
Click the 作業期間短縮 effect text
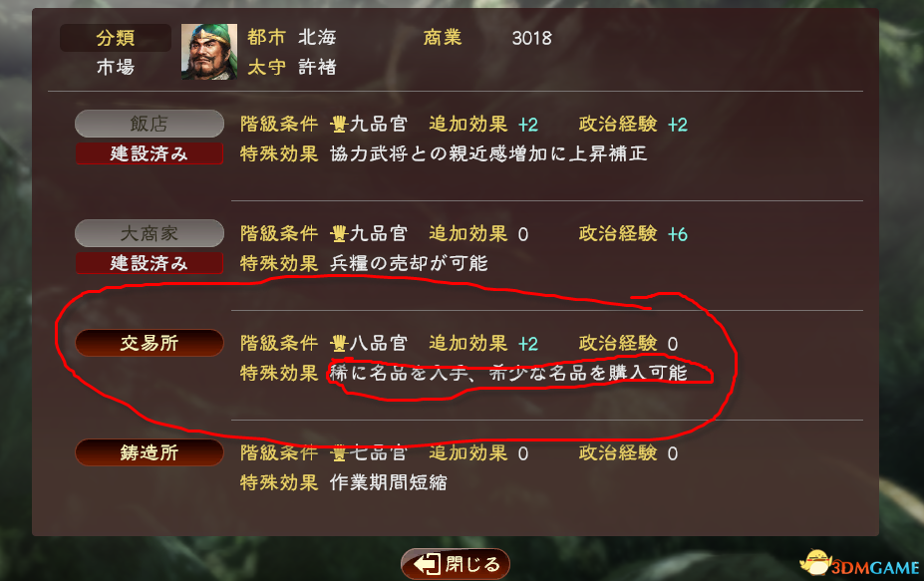tap(389, 482)
